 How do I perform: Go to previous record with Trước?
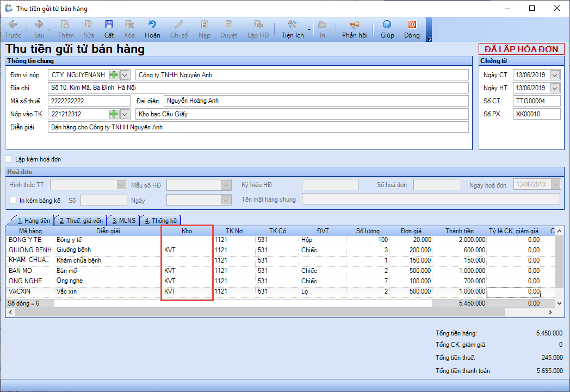tap(13, 29)
